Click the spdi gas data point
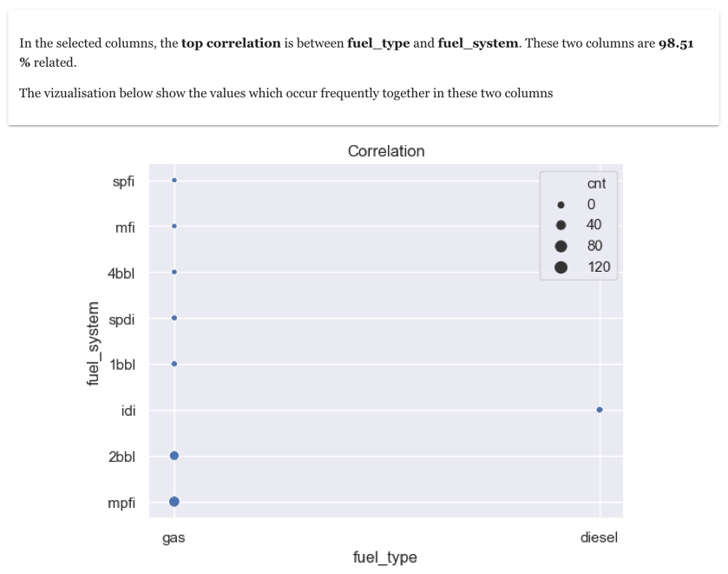 click(x=174, y=318)
